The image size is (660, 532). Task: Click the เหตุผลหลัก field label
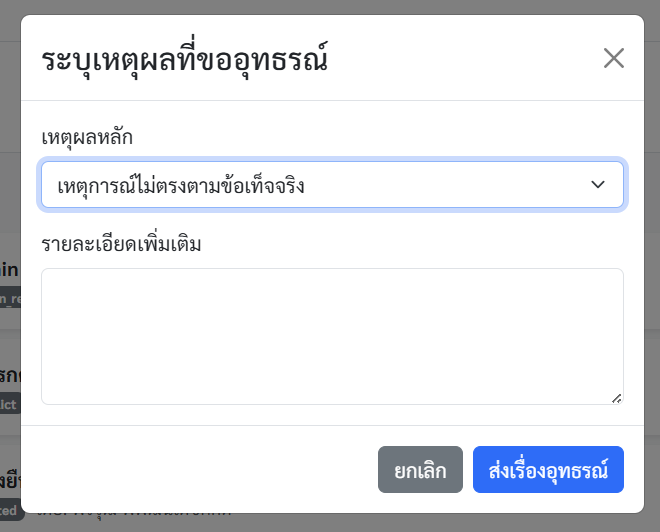(x=87, y=137)
